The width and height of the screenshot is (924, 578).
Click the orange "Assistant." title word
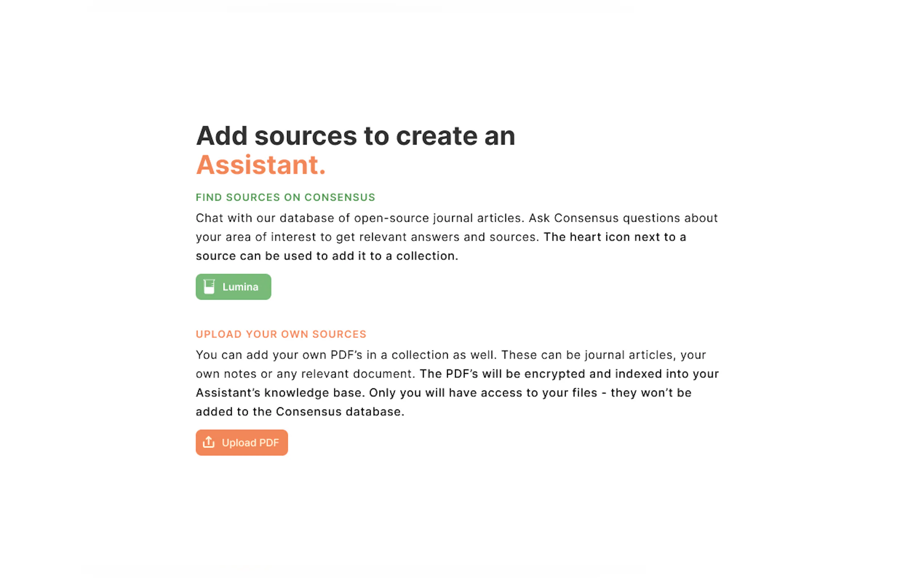(260, 165)
